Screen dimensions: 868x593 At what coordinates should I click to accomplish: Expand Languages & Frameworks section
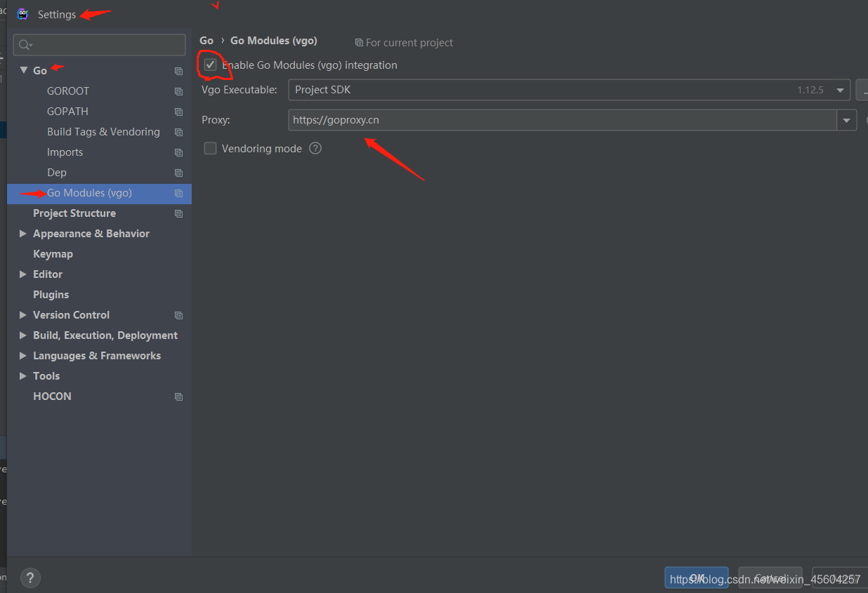[23, 356]
